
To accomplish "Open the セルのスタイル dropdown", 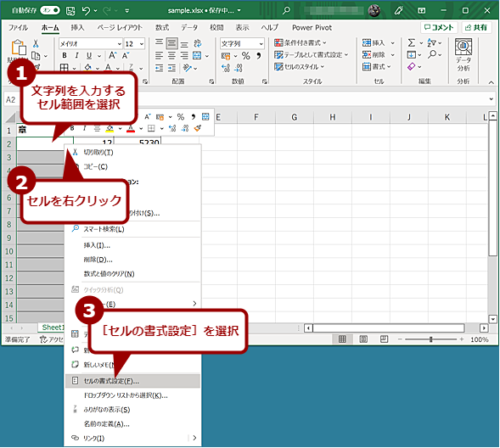I will pyautogui.click(x=299, y=67).
